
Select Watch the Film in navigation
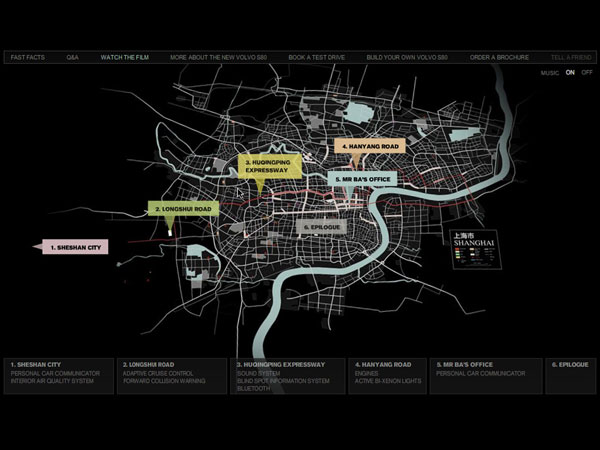(125, 57)
